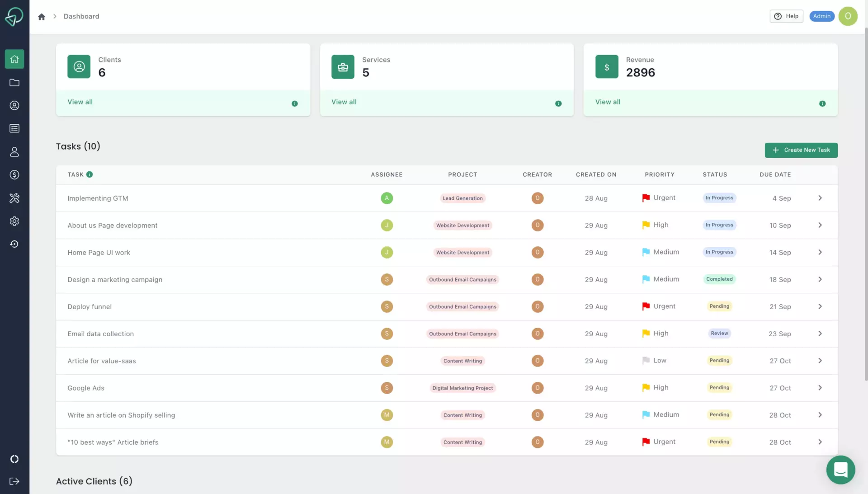Open the Help button
The width and height of the screenshot is (868, 494).
787,16
